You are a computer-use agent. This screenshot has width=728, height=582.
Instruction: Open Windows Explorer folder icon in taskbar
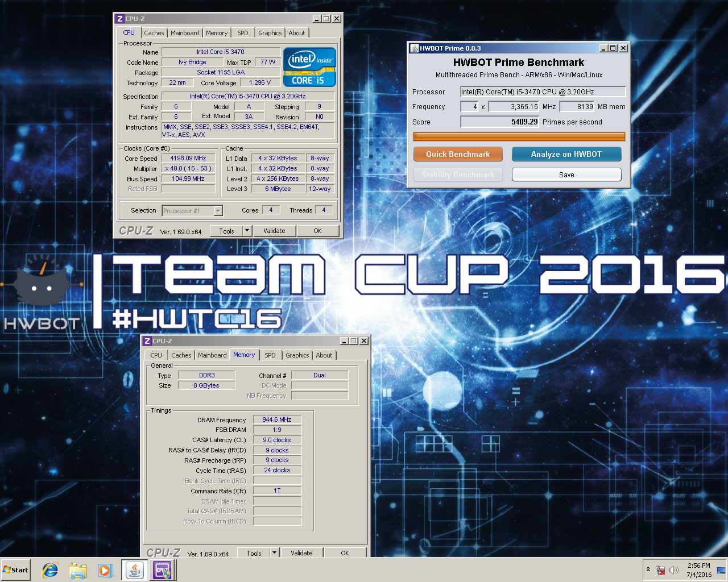78,570
